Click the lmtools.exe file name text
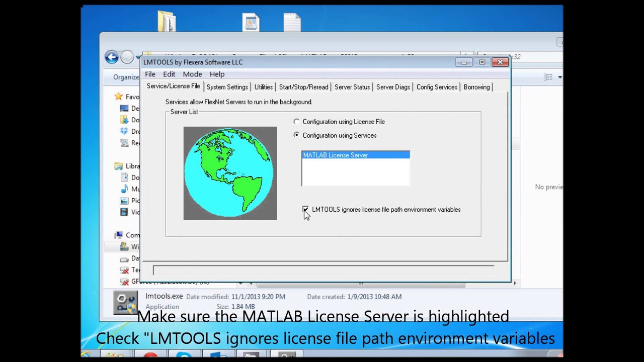Viewport: 644px width, 362px height. 164,296
